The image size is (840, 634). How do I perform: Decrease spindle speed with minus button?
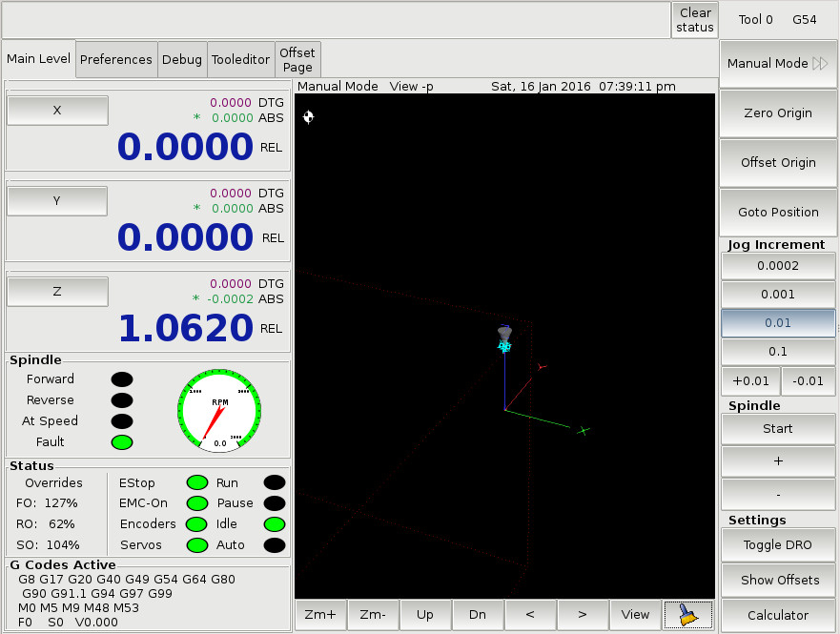(778, 494)
